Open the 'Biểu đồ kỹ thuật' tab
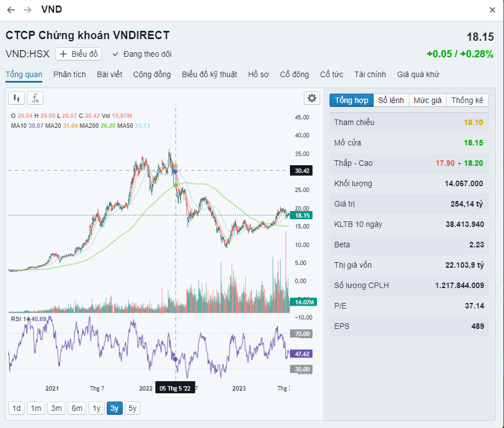 tap(210, 74)
